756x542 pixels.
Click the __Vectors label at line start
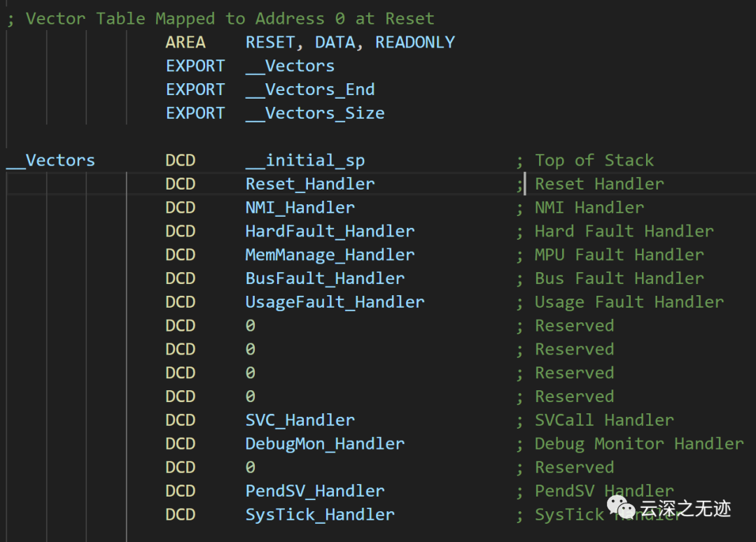50,160
